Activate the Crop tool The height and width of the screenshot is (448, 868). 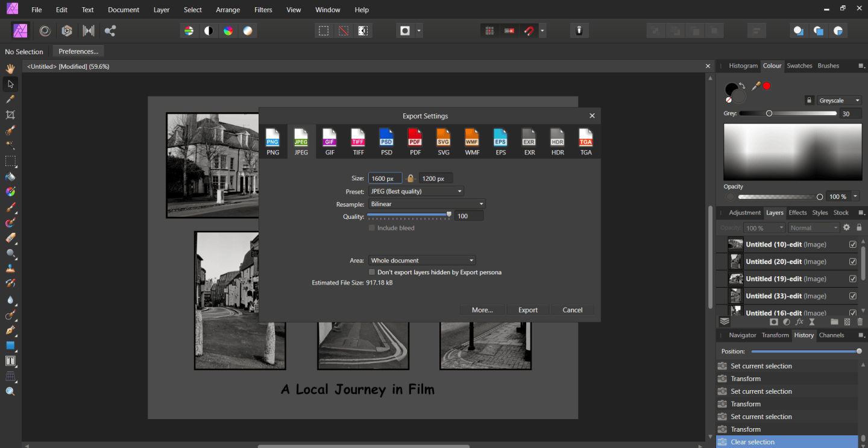tap(10, 115)
